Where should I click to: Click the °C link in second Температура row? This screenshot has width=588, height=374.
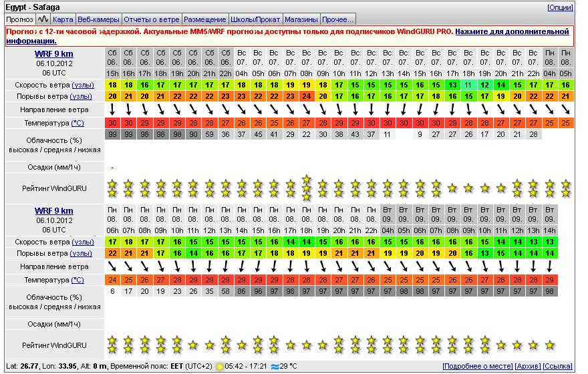pos(78,280)
